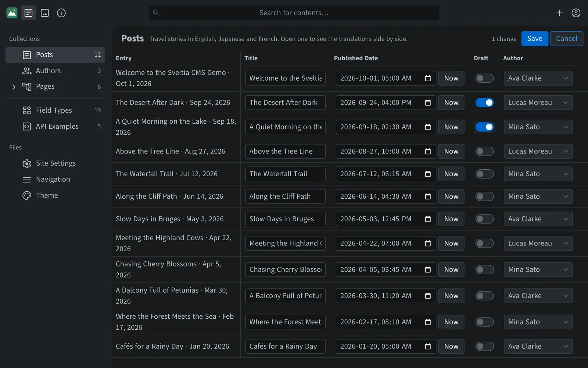Open the account profile icon

pyautogui.click(x=576, y=13)
